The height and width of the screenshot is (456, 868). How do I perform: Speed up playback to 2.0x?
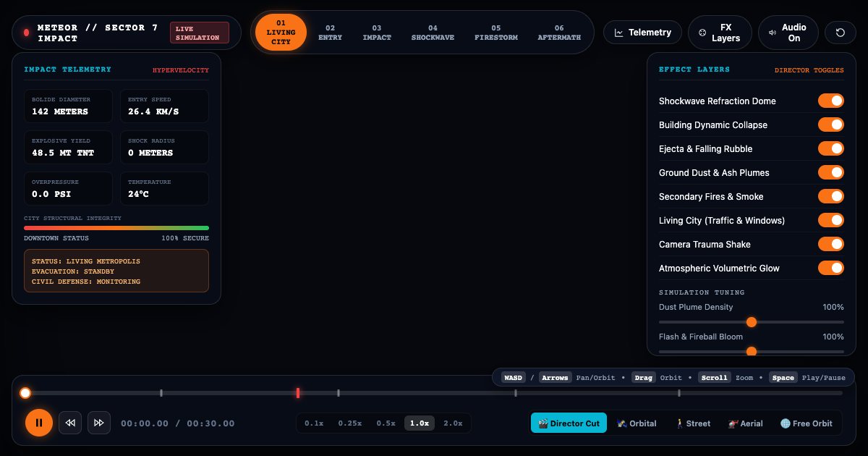pos(453,423)
